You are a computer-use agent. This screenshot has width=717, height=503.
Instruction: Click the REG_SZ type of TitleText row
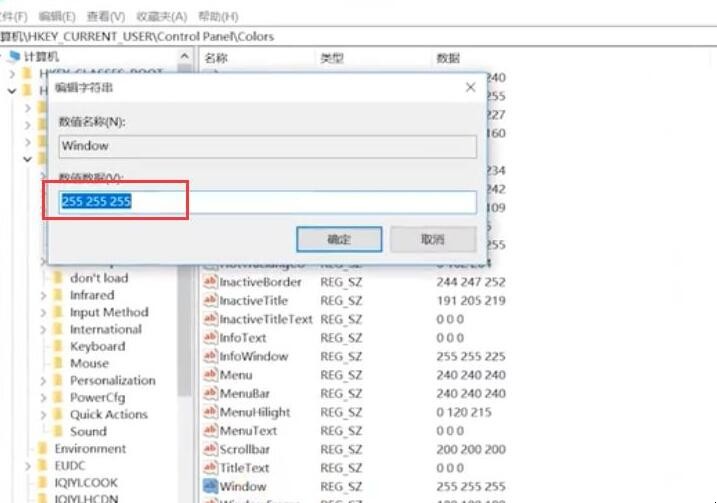(341, 468)
